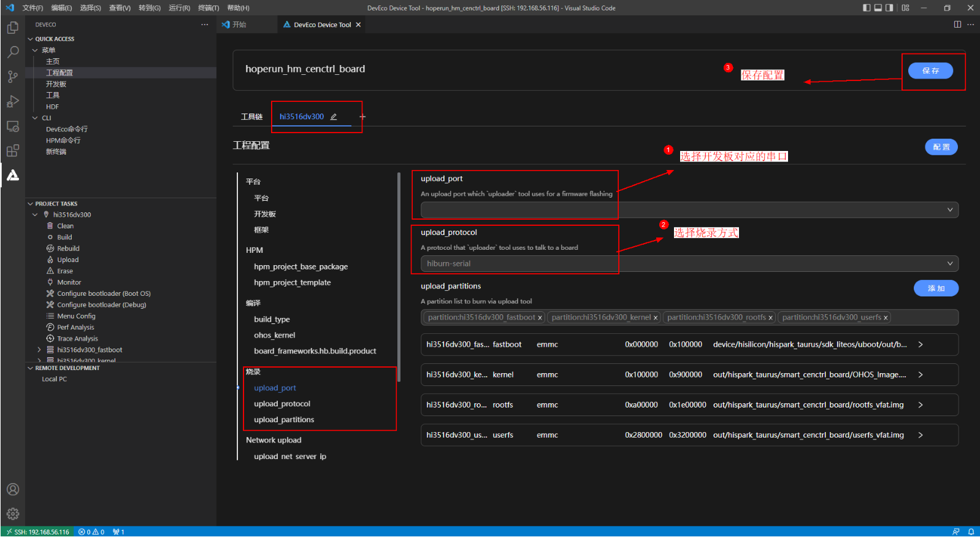Click errors and warnings status indicator

[x=91, y=532]
